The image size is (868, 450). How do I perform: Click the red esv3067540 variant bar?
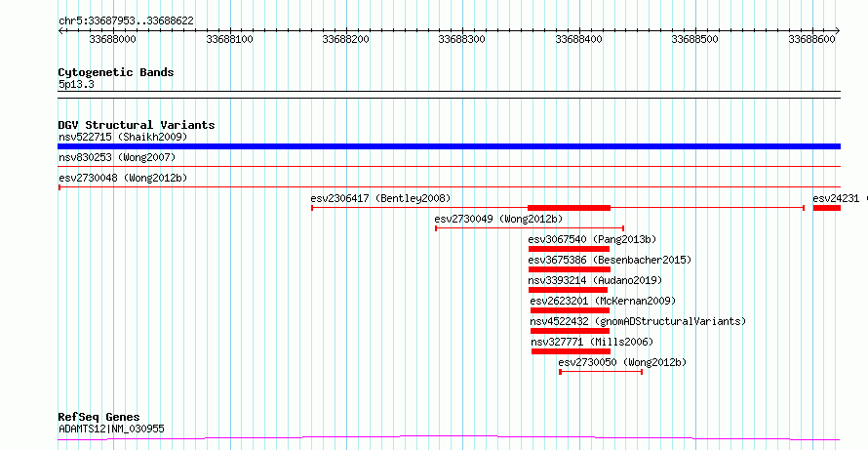[569, 249]
